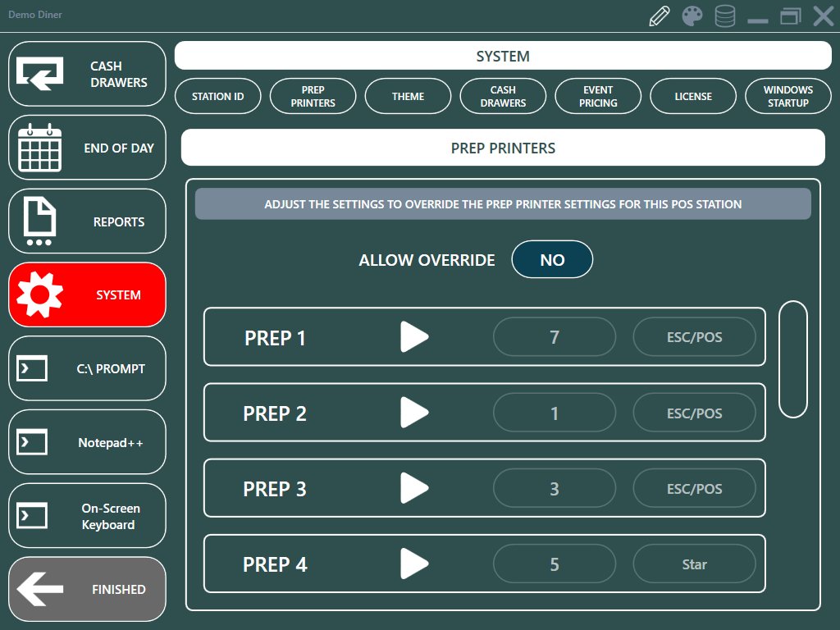Open PREP 2 printer number selector
Viewport: 840px width, 630px height.
click(554, 413)
